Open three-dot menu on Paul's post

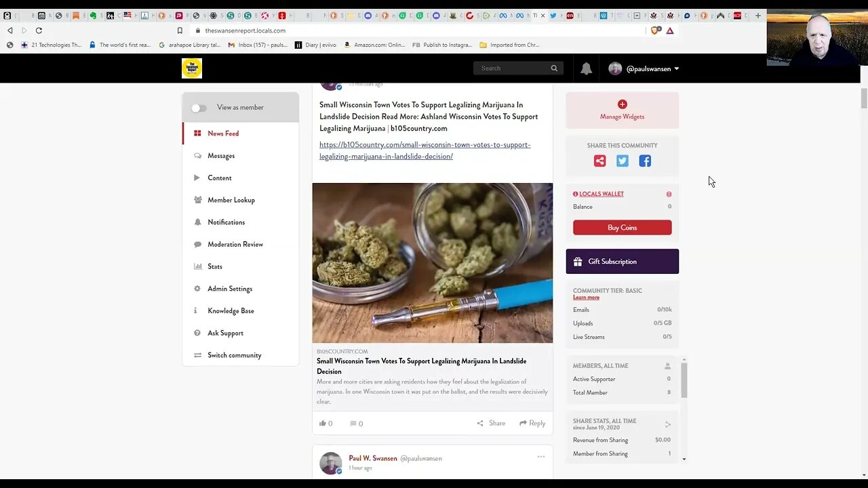pyautogui.click(x=541, y=457)
